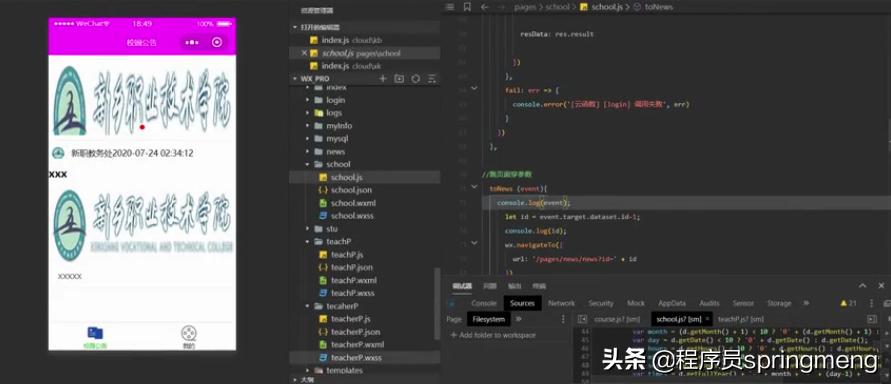Switch to the Network tab

coord(561,303)
